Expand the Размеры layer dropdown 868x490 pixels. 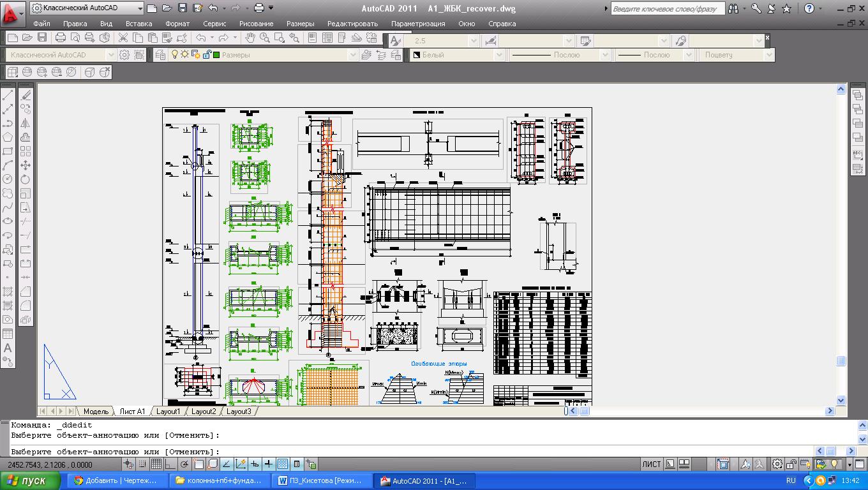click(x=352, y=55)
